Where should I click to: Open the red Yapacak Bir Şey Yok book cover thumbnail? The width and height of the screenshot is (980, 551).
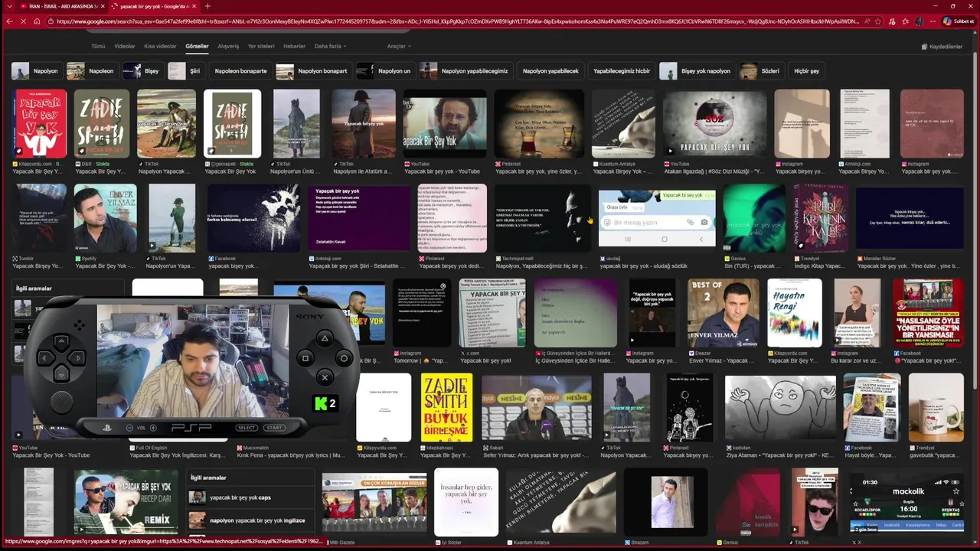click(39, 123)
